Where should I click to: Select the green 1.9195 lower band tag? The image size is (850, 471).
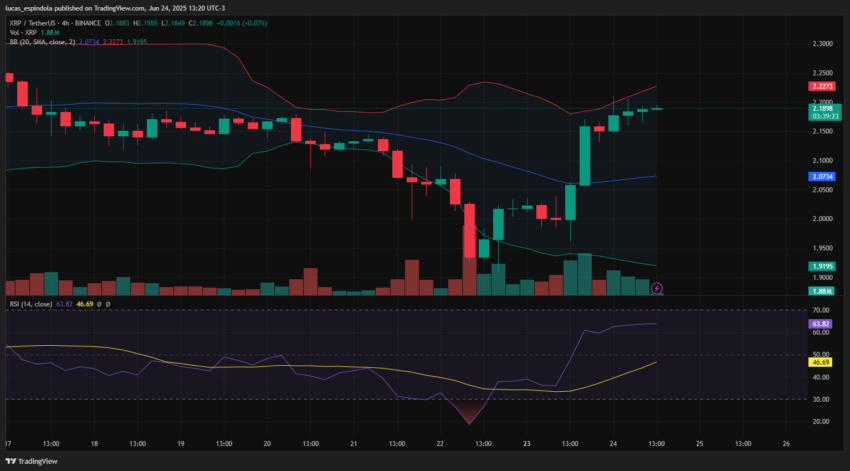point(822,266)
